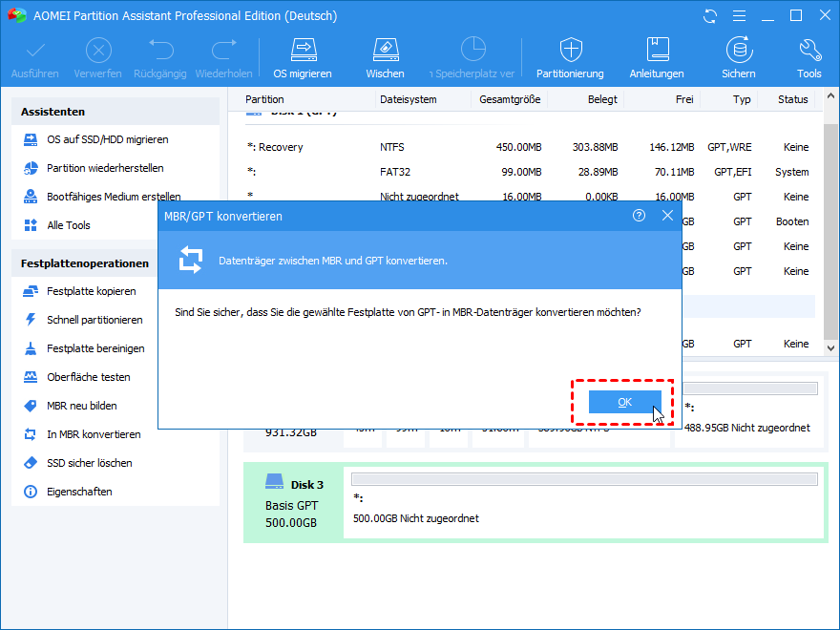Select Disk 3 500.00GB unallocated bar
840x630 pixels.
click(x=584, y=479)
